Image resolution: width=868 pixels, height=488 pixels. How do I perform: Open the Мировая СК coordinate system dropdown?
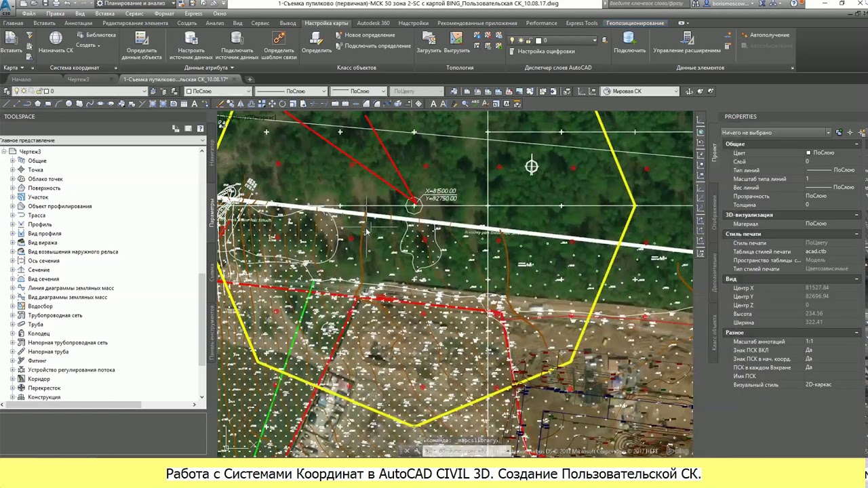(640, 91)
